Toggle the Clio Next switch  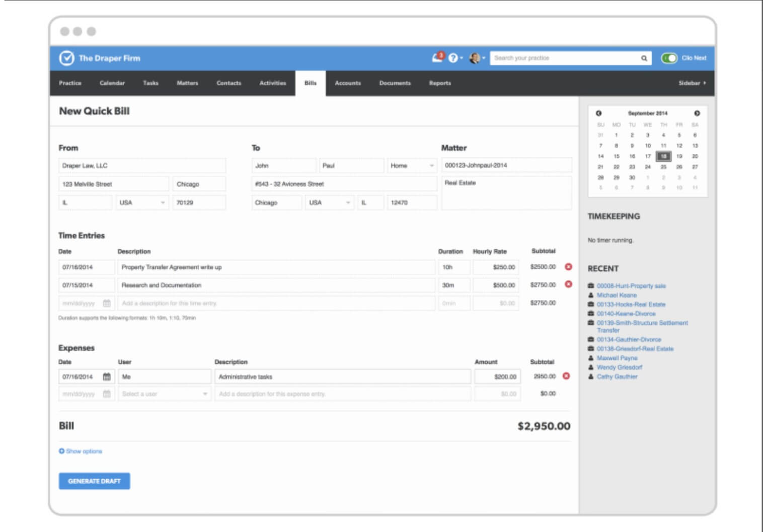(x=669, y=58)
